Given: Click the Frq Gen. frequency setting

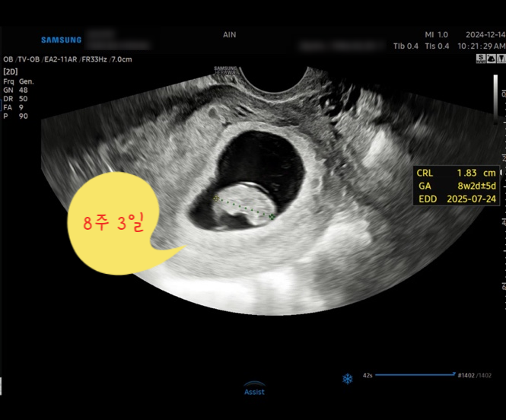Looking at the screenshot, I should pyautogui.click(x=18, y=81).
